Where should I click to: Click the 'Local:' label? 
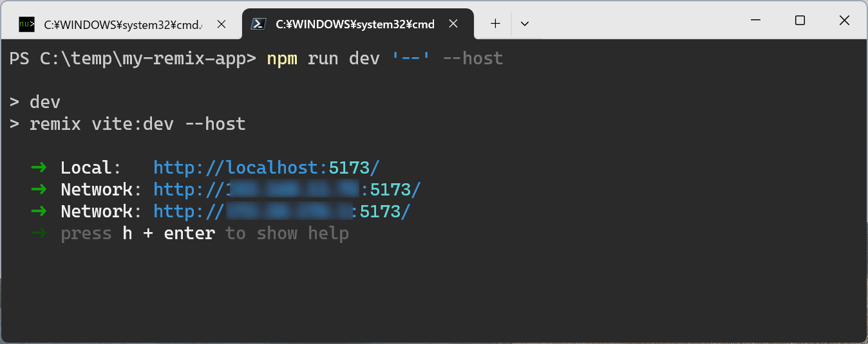pos(91,168)
